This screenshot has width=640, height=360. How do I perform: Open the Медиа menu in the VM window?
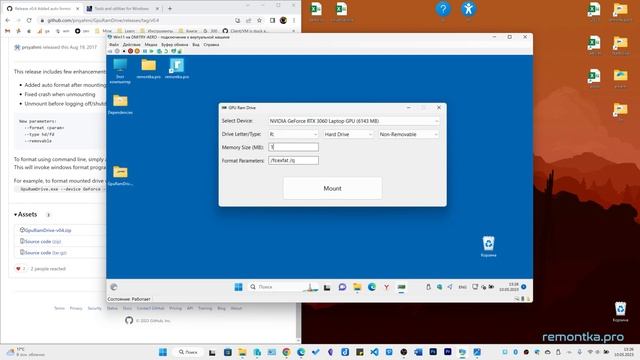pos(151,44)
